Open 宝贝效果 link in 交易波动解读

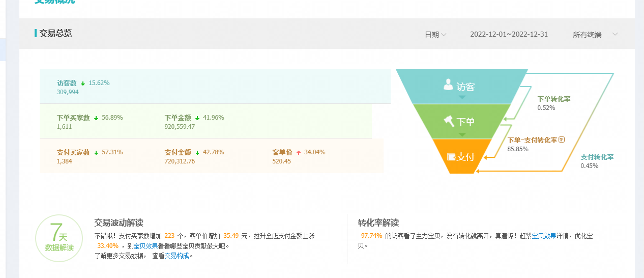click(x=145, y=246)
